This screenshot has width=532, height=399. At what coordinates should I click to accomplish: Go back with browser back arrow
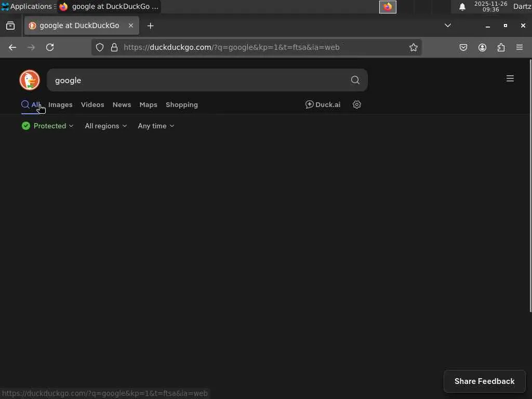tap(12, 47)
